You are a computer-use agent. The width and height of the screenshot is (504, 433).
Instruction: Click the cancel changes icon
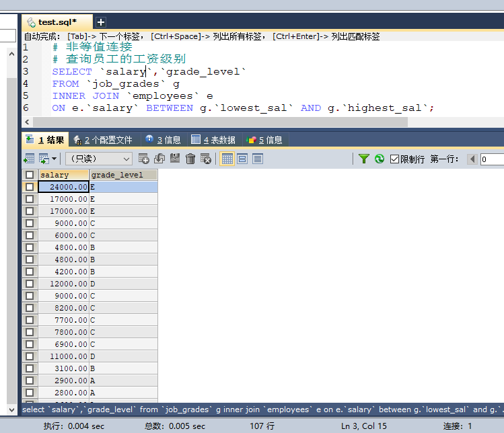206,159
